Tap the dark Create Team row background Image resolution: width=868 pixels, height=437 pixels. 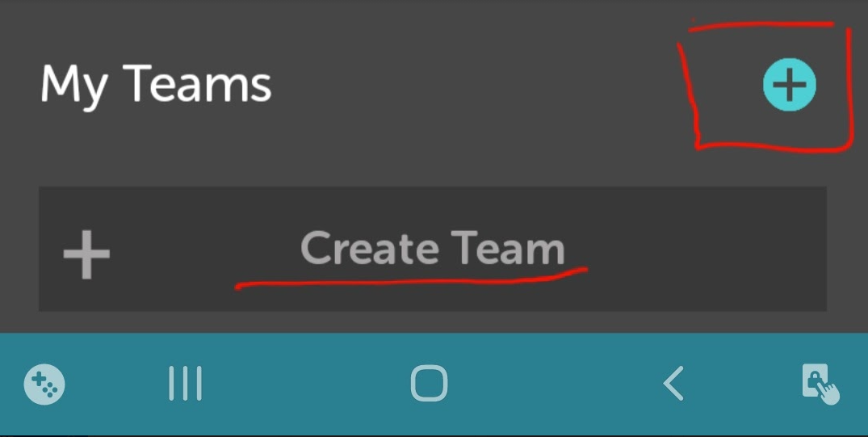pos(432,249)
